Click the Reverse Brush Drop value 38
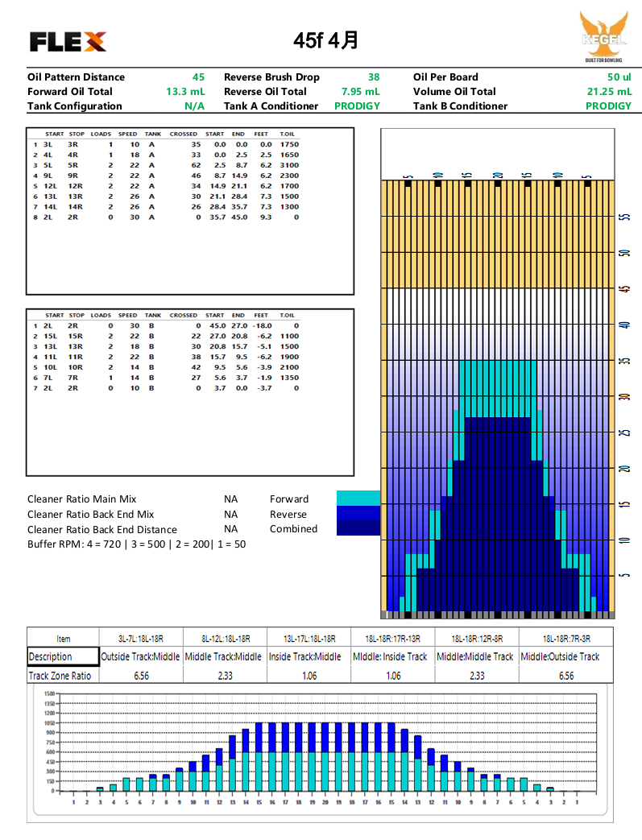This screenshot has width=642, height=840. [x=373, y=77]
